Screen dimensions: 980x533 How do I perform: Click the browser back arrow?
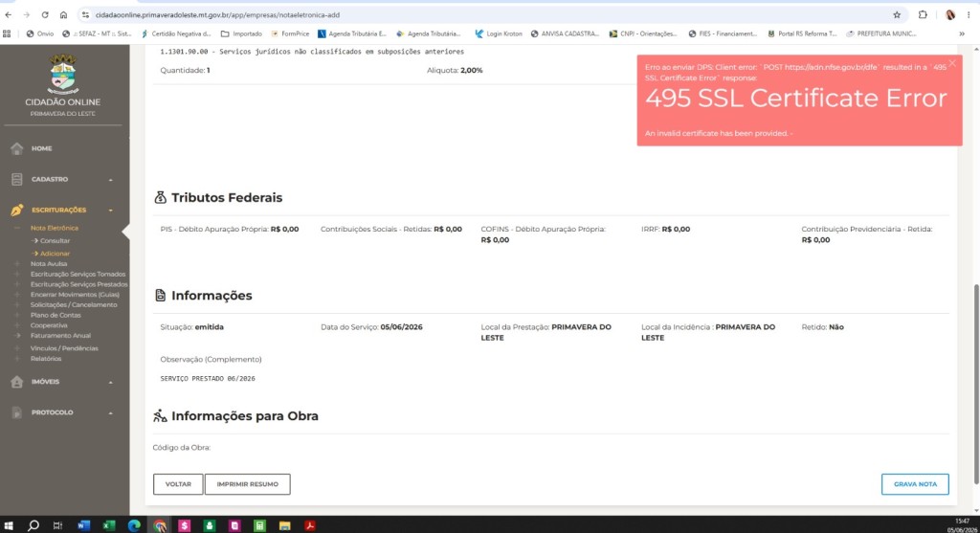coord(8,15)
